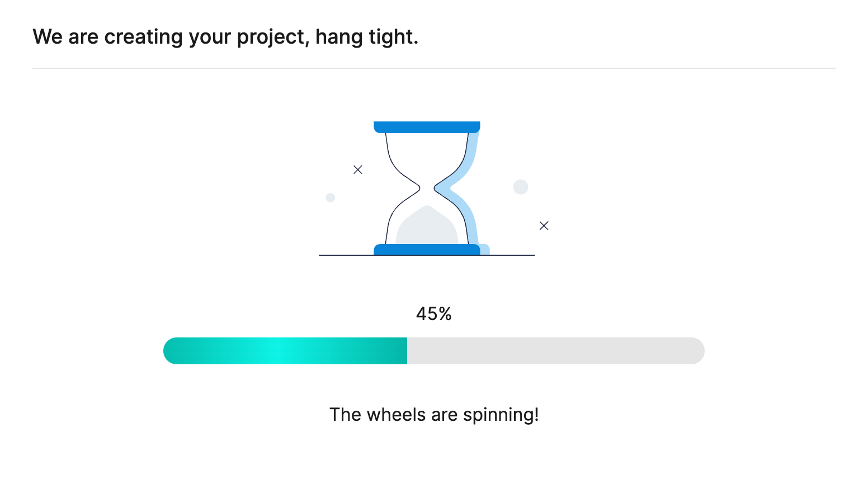This screenshot has height=479, width=868.
Task: Click the small X mark left of the hourglass
Action: pyautogui.click(x=358, y=170)
